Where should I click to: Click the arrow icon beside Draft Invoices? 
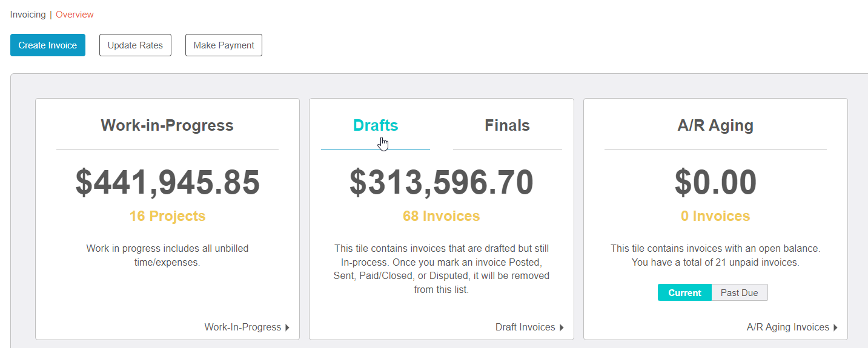click(562, 327)
